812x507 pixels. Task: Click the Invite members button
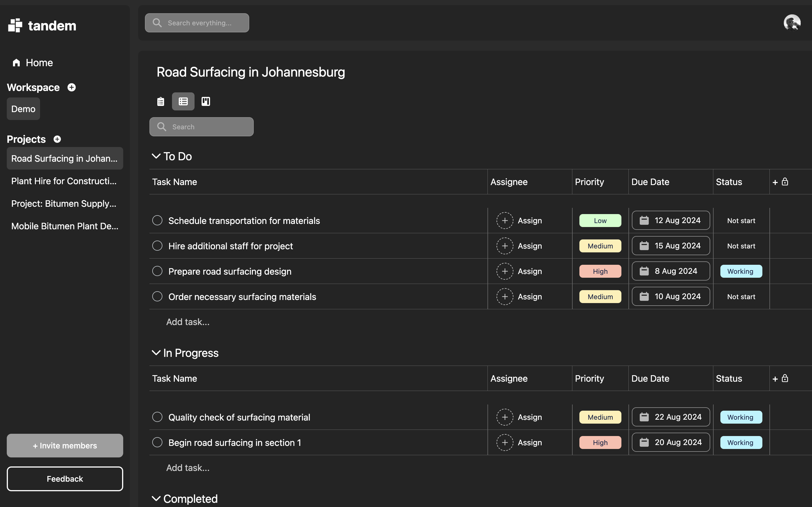point(65,445)
